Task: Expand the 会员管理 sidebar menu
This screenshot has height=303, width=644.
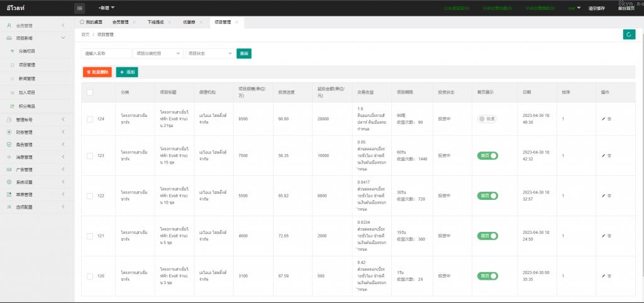Action: [x=36, y=26]
